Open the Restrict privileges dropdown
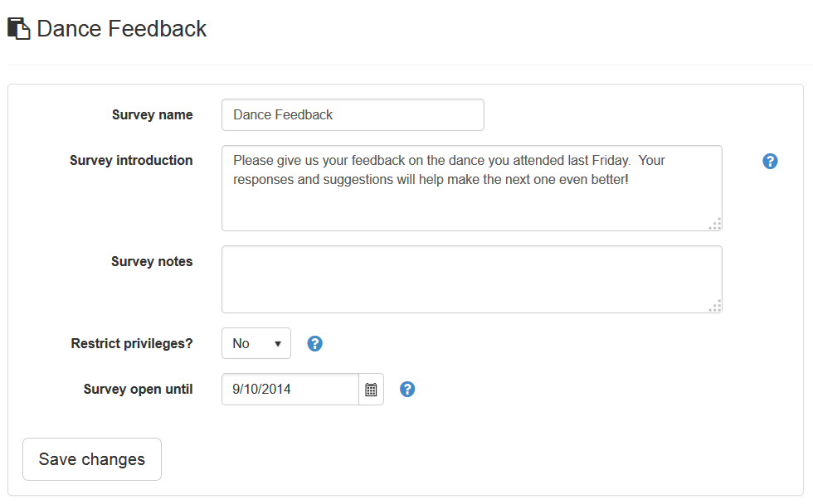This screenshot has width=813, height=504. (x=256, y=343)
